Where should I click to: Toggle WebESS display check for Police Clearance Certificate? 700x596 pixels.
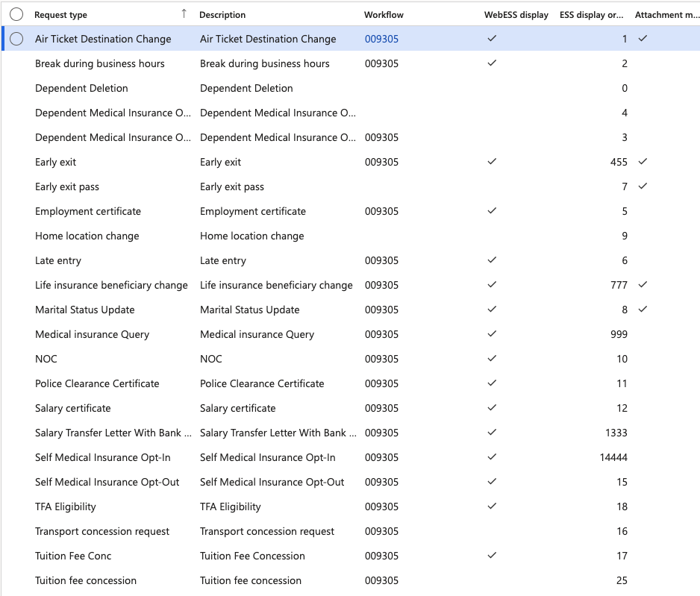tap(492, 383)
